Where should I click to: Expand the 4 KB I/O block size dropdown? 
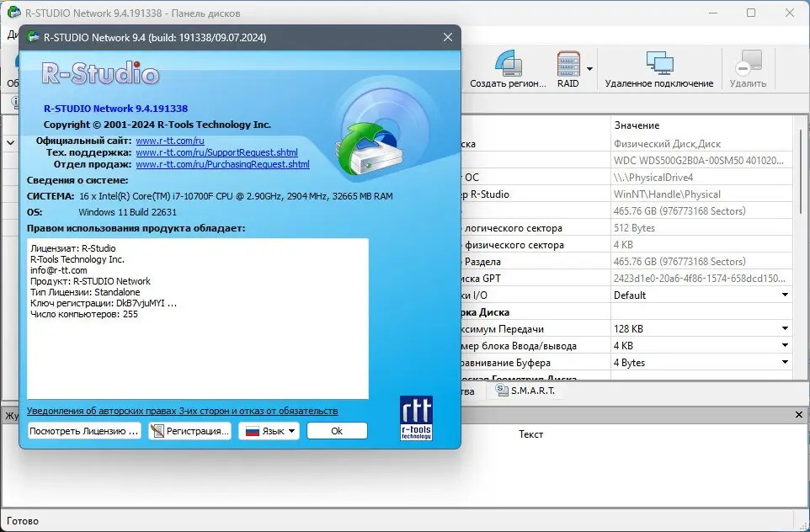coord(785,345)
